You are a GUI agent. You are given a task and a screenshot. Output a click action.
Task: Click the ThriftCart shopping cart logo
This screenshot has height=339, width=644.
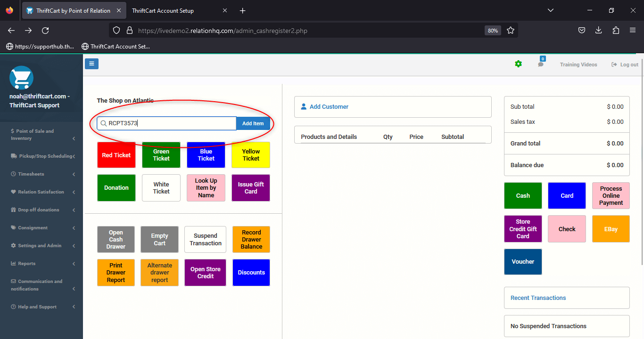point(21,78)
